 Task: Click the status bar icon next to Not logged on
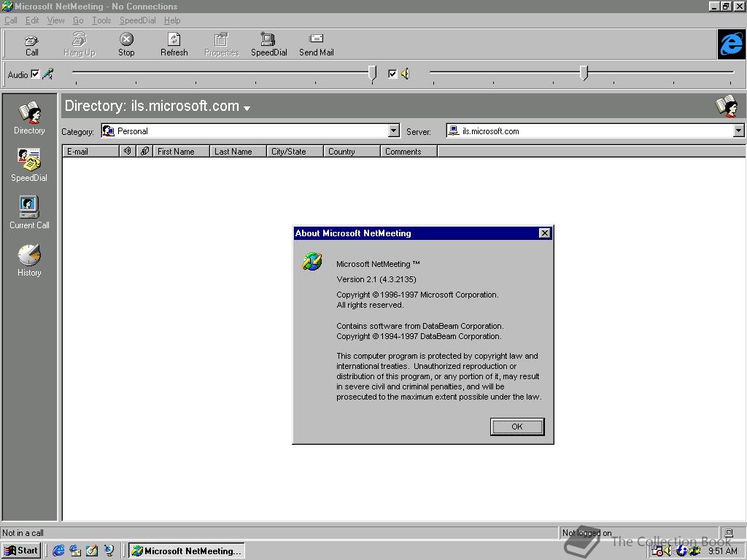[x=729, y=532]
